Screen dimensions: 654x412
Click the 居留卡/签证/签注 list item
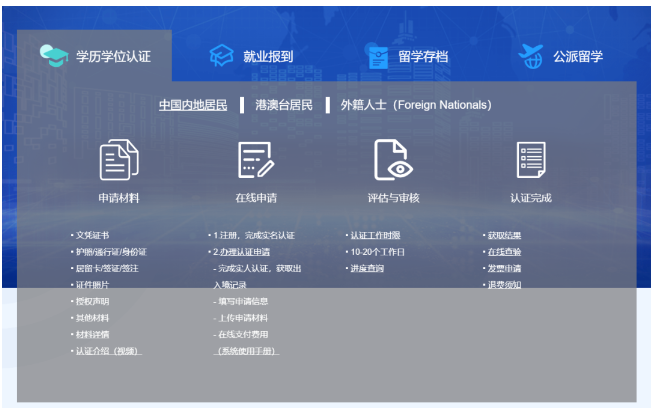click(107, 268)
